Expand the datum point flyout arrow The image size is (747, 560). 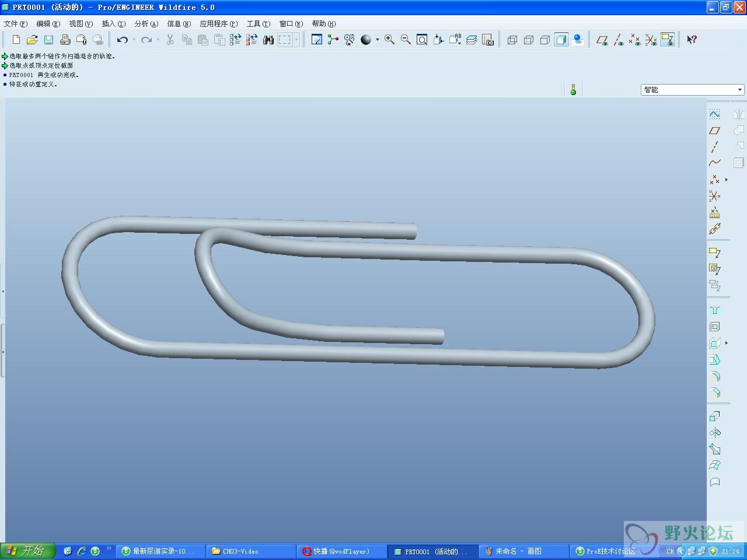click(727, 180)
